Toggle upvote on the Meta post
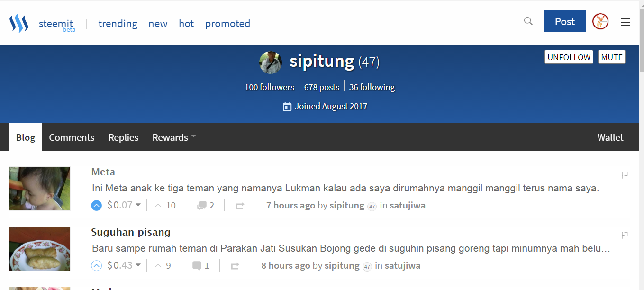This screenshot has height=290, width=644. (96, 206)
